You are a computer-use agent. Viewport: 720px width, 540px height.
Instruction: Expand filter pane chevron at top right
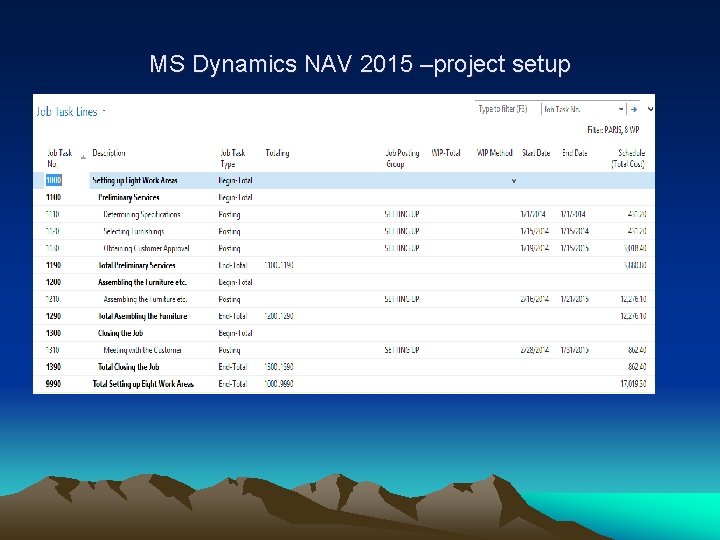point(650,109)
